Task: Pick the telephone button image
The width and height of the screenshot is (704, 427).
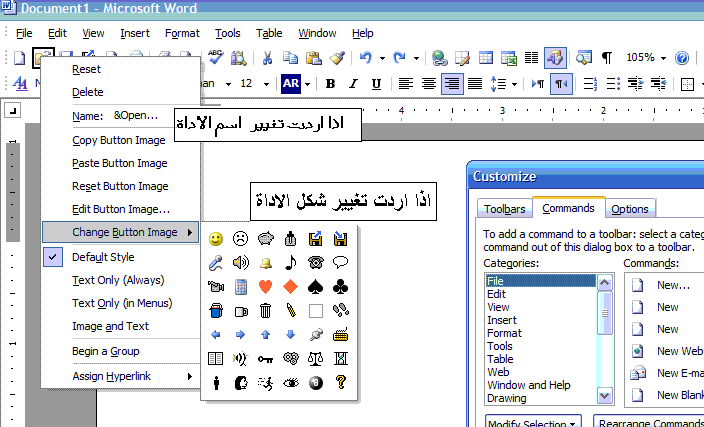Action: click(316, 263)
